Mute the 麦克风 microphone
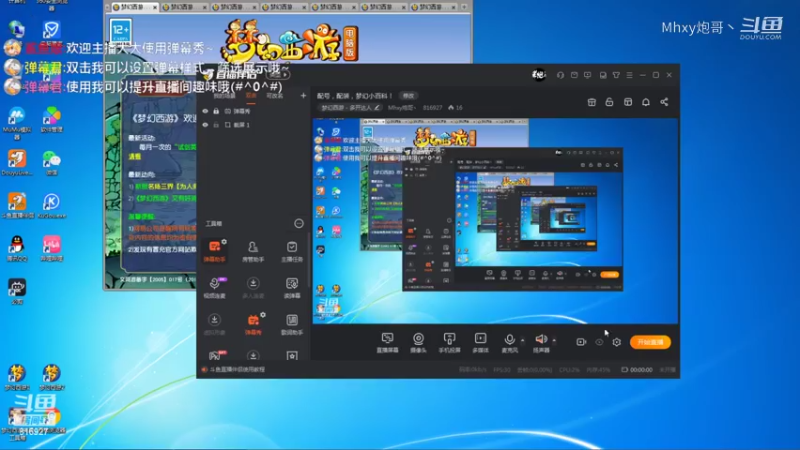The image size is (800, 450). [509, 342]
